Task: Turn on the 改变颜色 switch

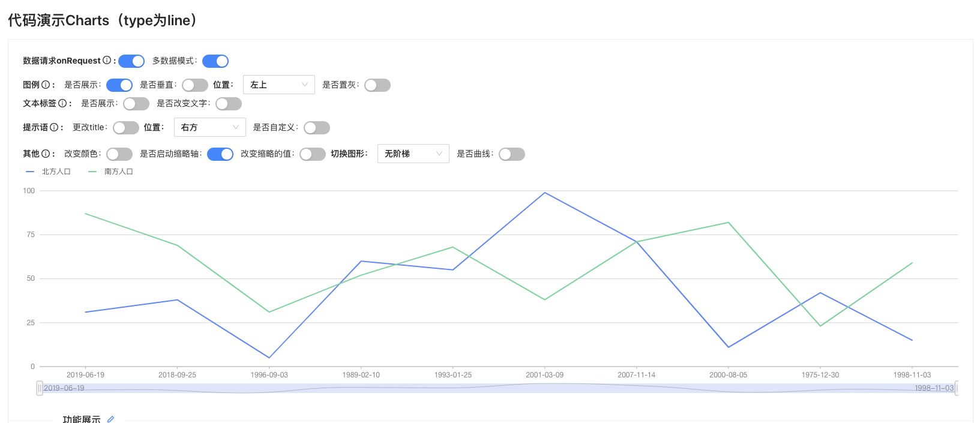Action: (x=119, y=154)
